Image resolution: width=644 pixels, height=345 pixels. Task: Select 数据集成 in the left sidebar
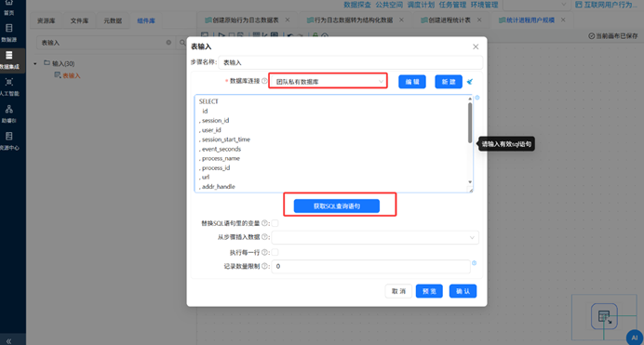click(8, 60)
